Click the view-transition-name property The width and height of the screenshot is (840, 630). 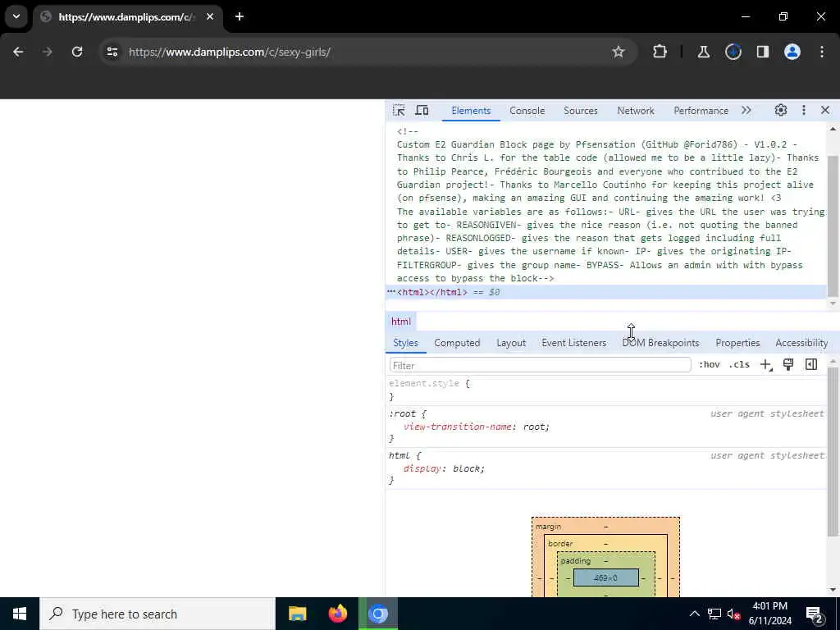click(457, 427)
